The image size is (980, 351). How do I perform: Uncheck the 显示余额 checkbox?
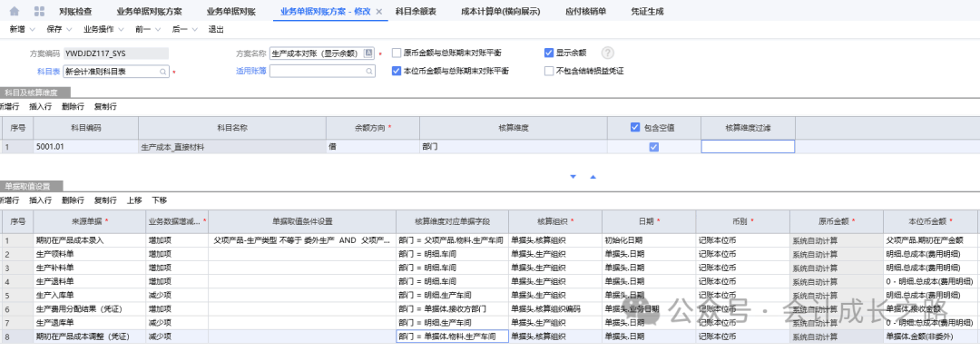point(549,54)
